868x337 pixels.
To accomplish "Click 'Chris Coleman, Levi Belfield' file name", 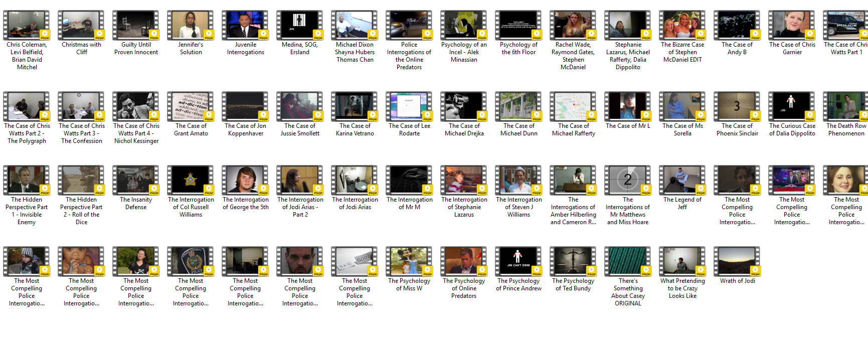I will point(27,56).
